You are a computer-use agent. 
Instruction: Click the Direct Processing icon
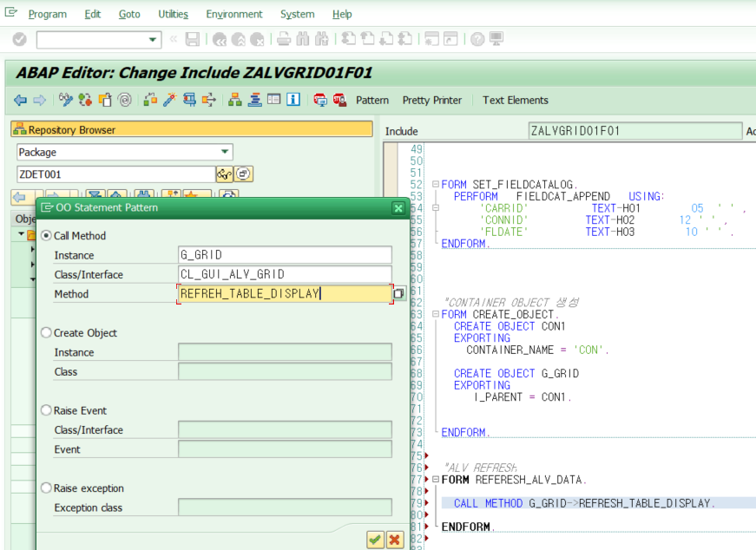[189, 101]
